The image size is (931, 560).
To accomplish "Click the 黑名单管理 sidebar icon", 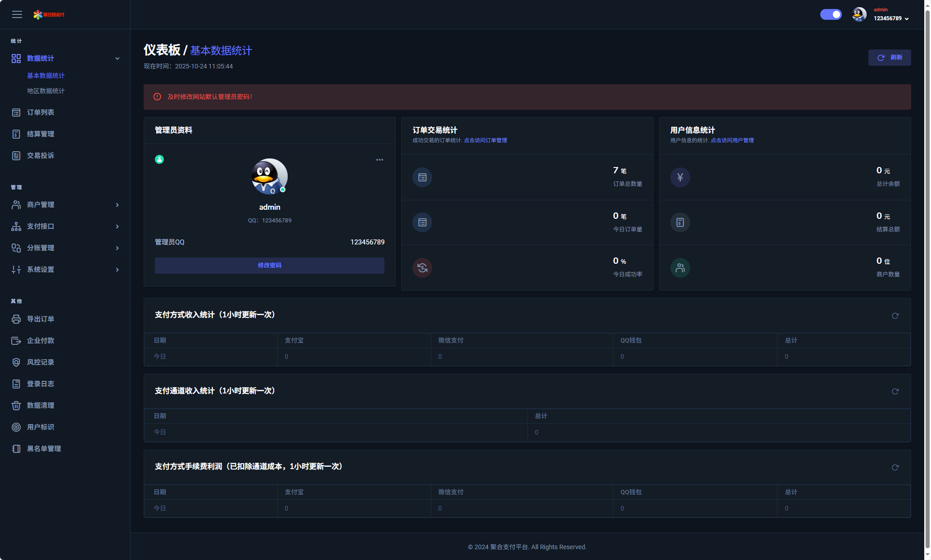I will point(16,449).
